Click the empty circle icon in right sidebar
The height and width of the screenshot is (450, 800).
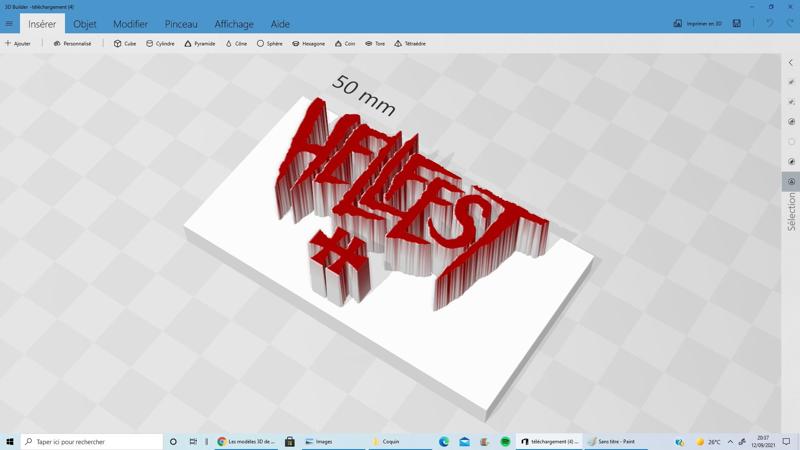point(791,142)
